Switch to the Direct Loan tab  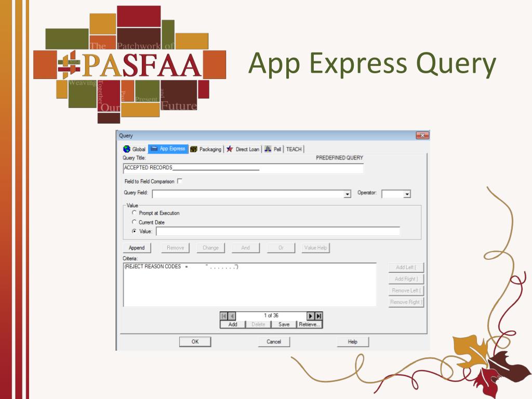pyautogui.click(x=243, y=149)
